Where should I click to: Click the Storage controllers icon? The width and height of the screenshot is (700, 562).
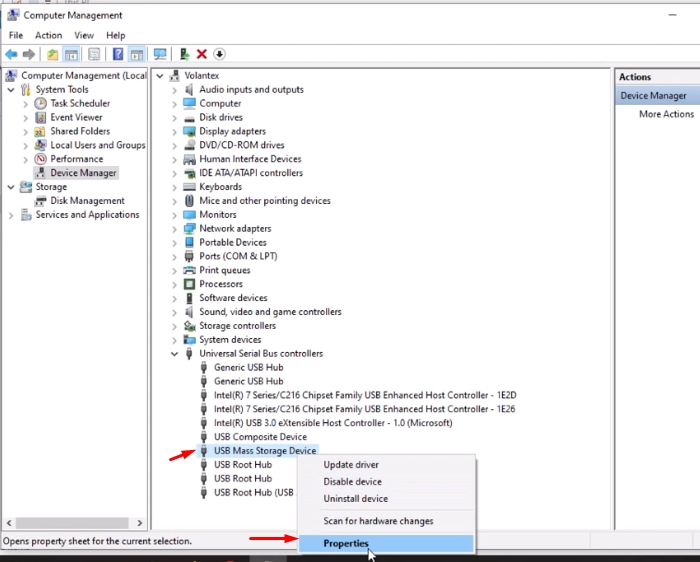pos(189,326)
